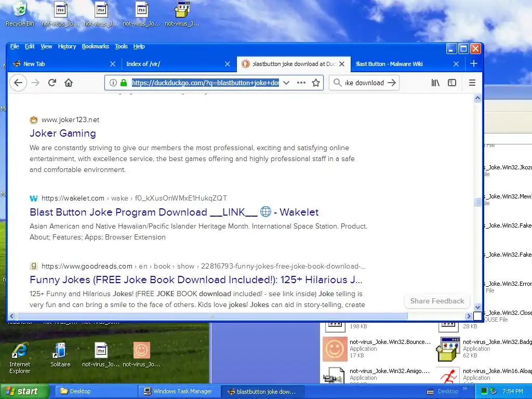Bookmark this page with the star

click(x=316, y=83)
